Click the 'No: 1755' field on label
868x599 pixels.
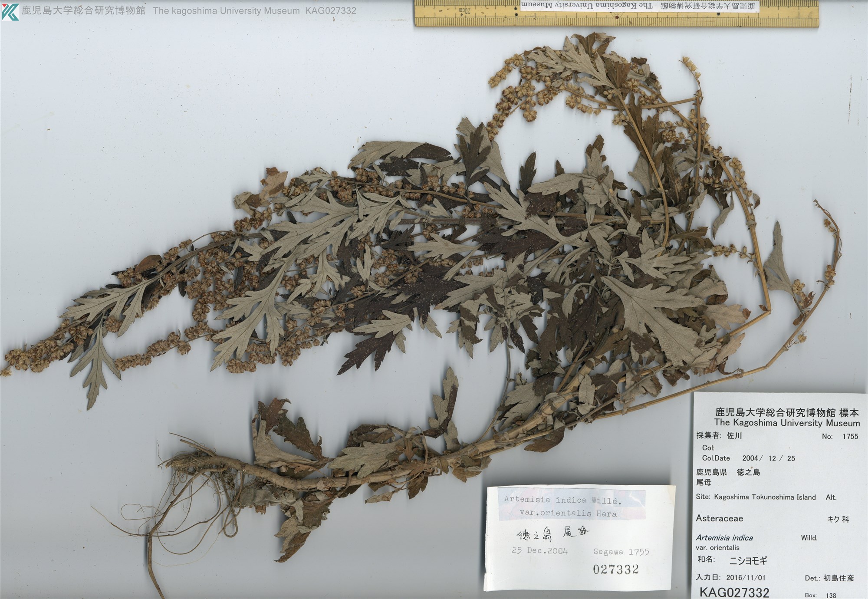click(840, 436)
